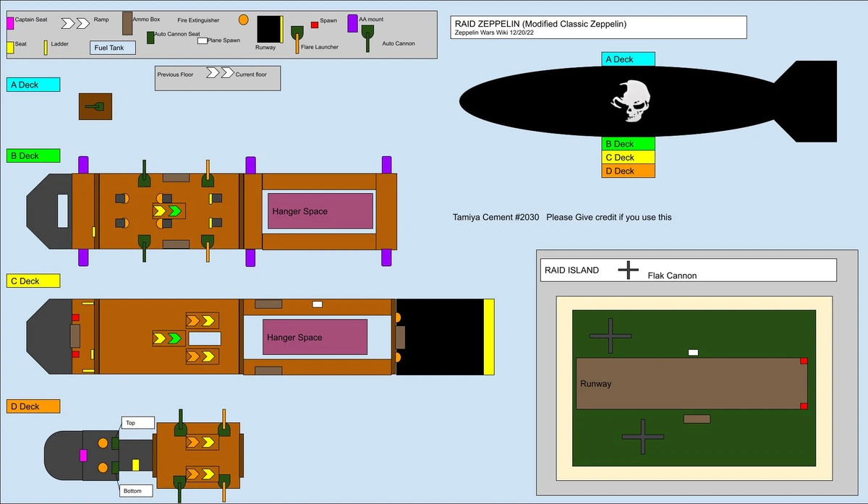Toggle the red Spawn marker in the legend
868x504 pixels.
[x=314, y=24]
